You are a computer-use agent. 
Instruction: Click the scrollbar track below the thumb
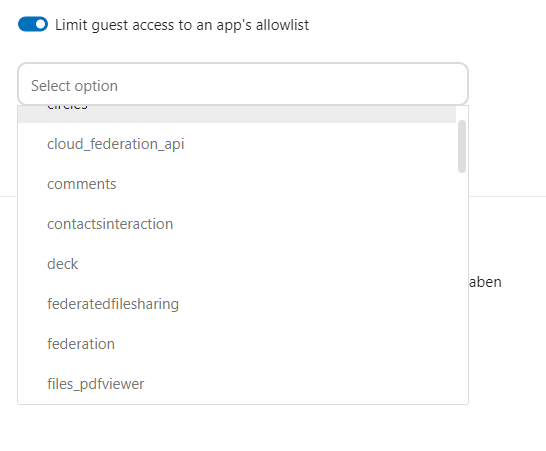[462, 288]
